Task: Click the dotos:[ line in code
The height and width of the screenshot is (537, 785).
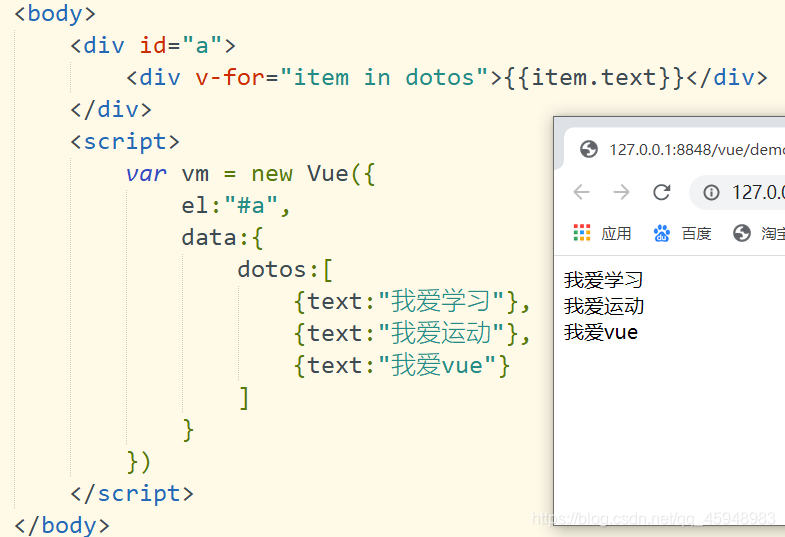Action: [x=285, y=270]
